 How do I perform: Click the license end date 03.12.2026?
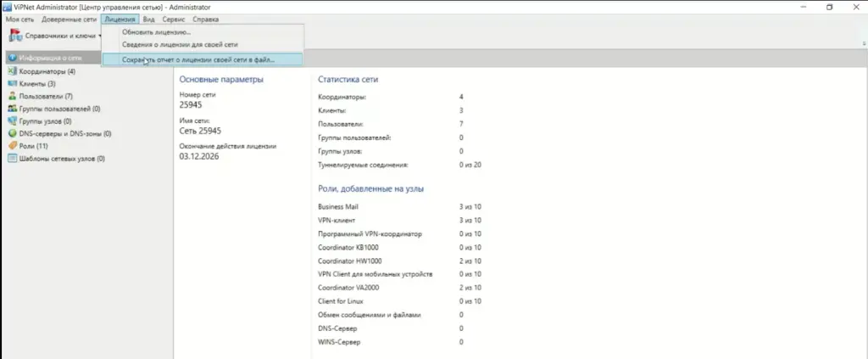[x=199, y=156]
